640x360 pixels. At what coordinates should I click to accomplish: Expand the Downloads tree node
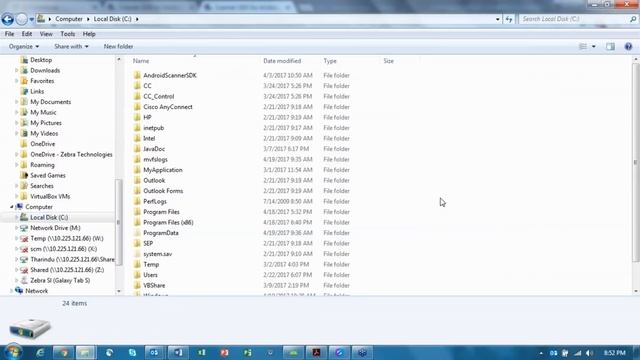point(16,70)
